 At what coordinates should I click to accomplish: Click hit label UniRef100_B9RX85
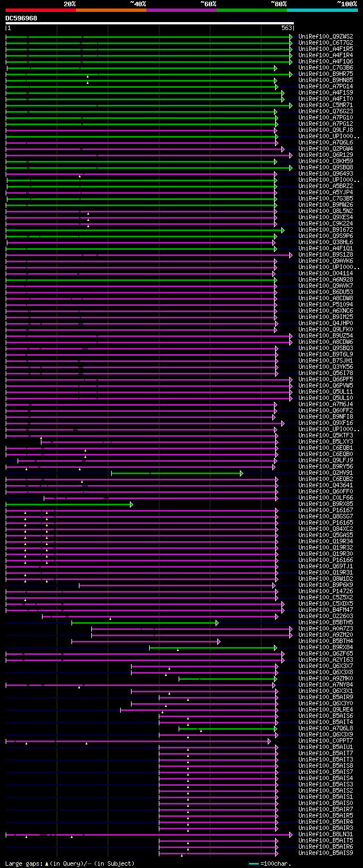coord(326,504)
